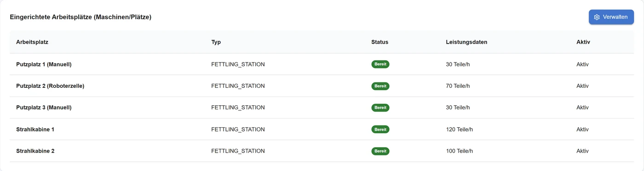Select the Status column header
644x171 pixels.
pyautogui.click(x=380, y=42)
